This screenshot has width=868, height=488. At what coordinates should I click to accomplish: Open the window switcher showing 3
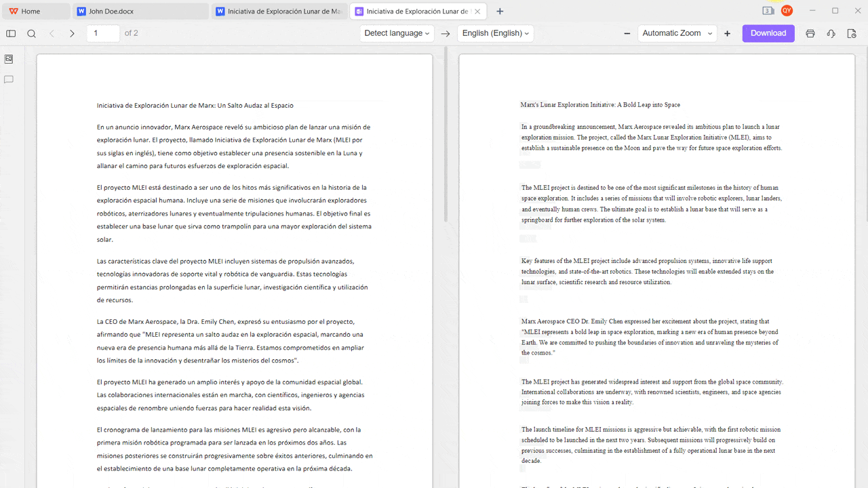pos(768,11)
